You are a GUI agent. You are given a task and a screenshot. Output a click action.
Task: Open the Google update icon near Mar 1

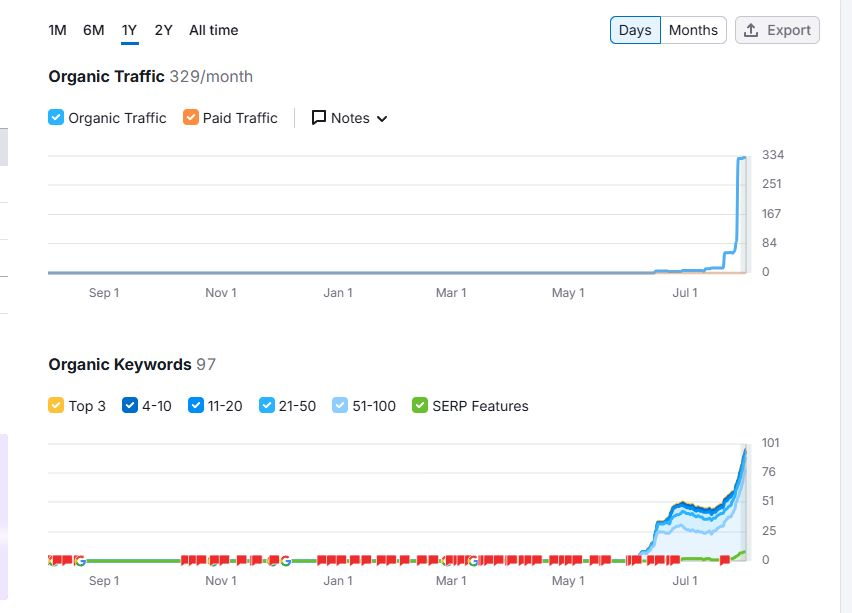[475, 561]
